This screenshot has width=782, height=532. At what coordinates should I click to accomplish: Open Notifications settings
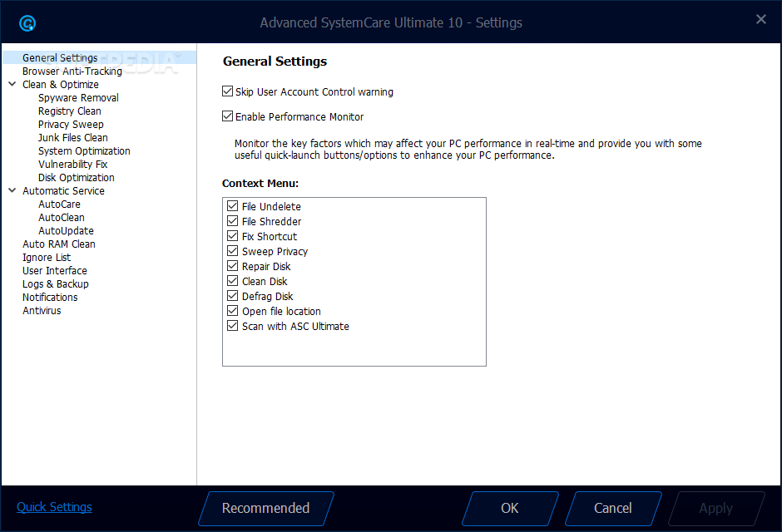50,298
